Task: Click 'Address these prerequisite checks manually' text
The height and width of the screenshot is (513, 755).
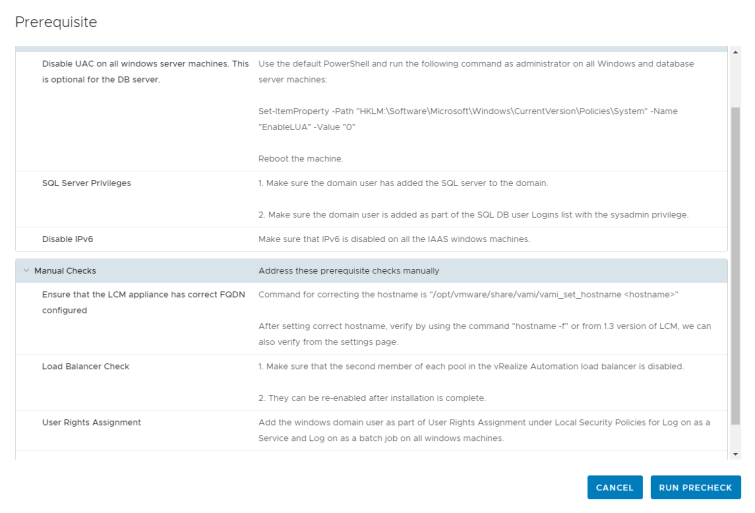Action: click(348, 271)
